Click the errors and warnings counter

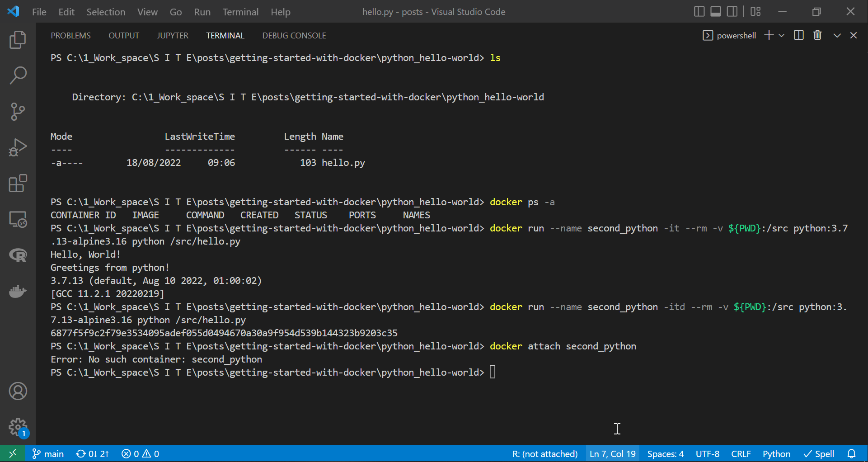point(140,453)
